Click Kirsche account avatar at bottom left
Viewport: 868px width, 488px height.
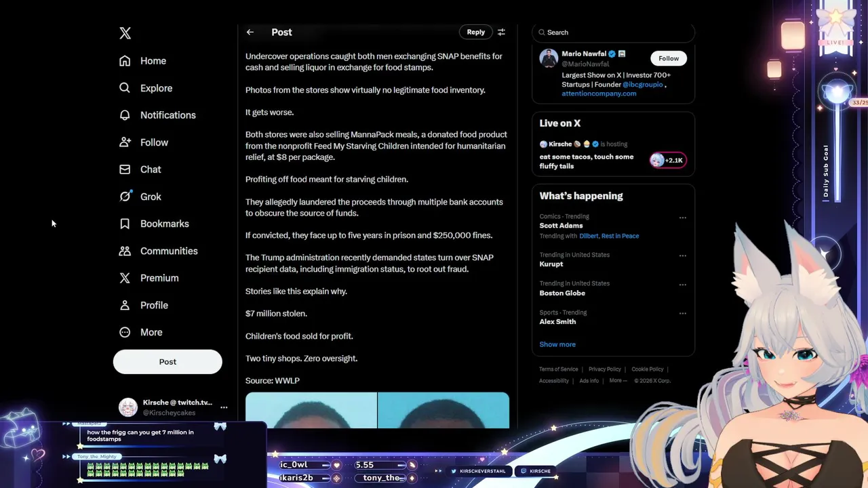pos(128,407)
